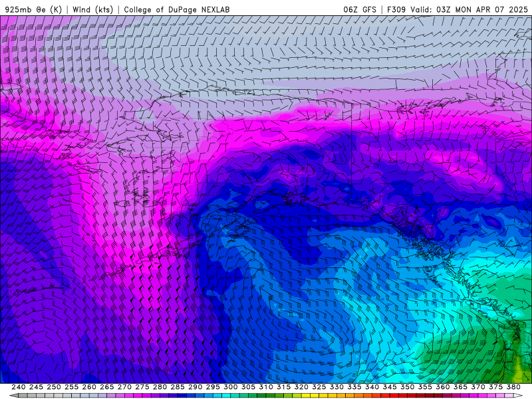Select the "College of DuPage NEXLAB" text
The image size is (532, 399).
click(177, 9)
